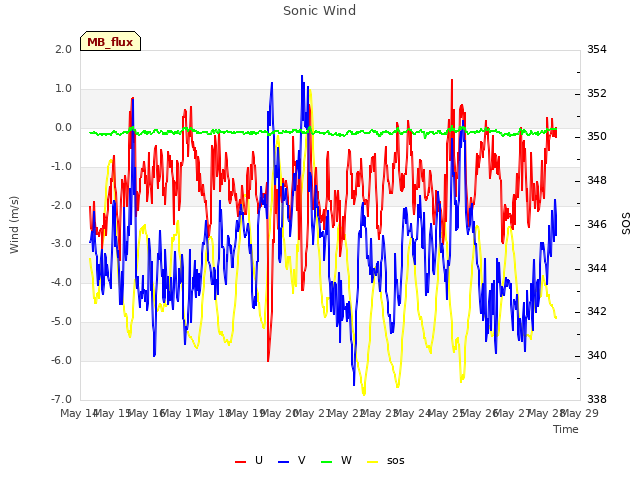The height and width of the screenshot is (480, 640).
Task: Click the right-side SOS axis label
Action: 626,223
